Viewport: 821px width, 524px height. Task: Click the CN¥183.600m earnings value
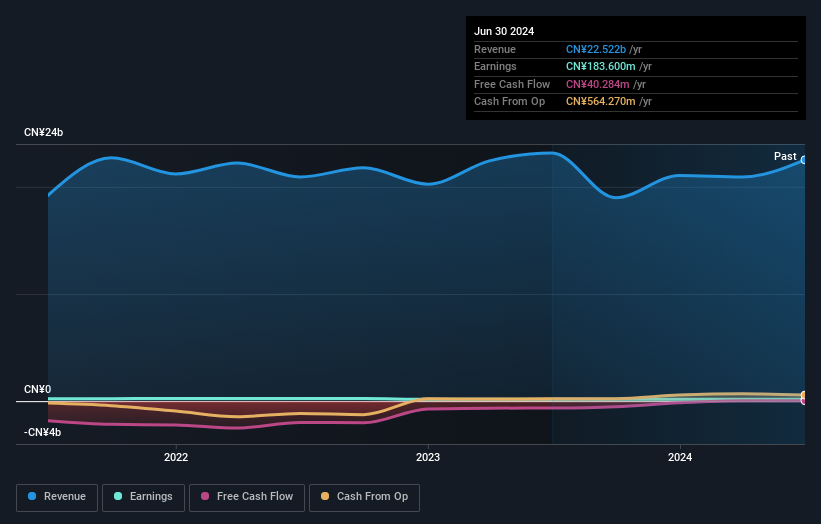click(601, 66)
